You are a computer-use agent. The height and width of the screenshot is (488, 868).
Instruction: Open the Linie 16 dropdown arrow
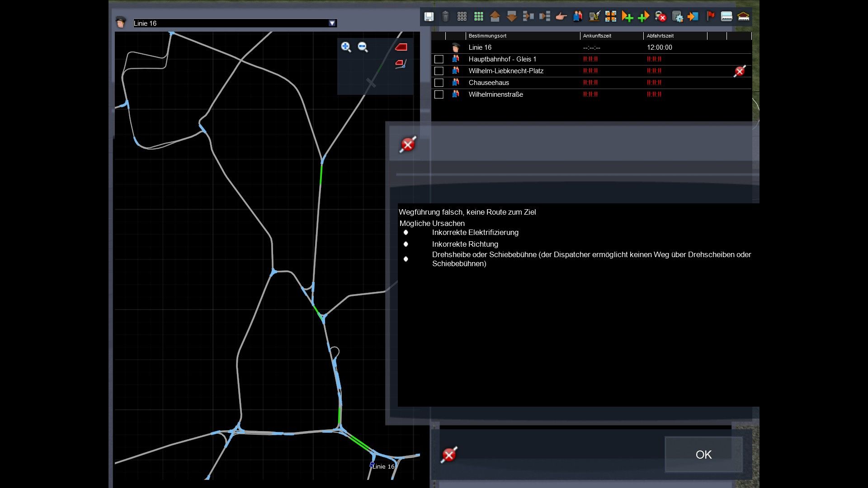click(x=332, y=23)
